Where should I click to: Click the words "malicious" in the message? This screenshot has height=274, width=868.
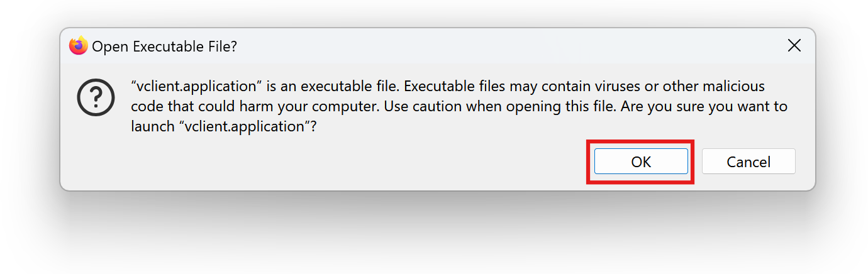(733, 86)
